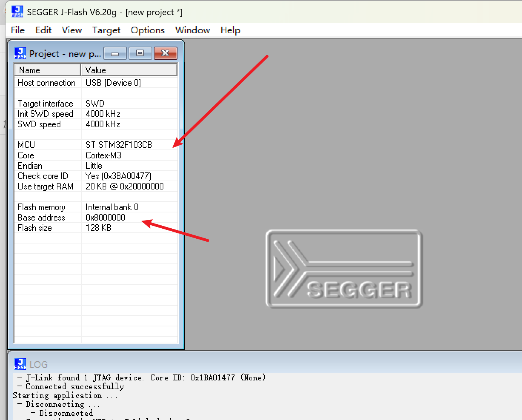Click the Cortex-M3 value
The image size is (522, 420).
(x=104, y=155)
